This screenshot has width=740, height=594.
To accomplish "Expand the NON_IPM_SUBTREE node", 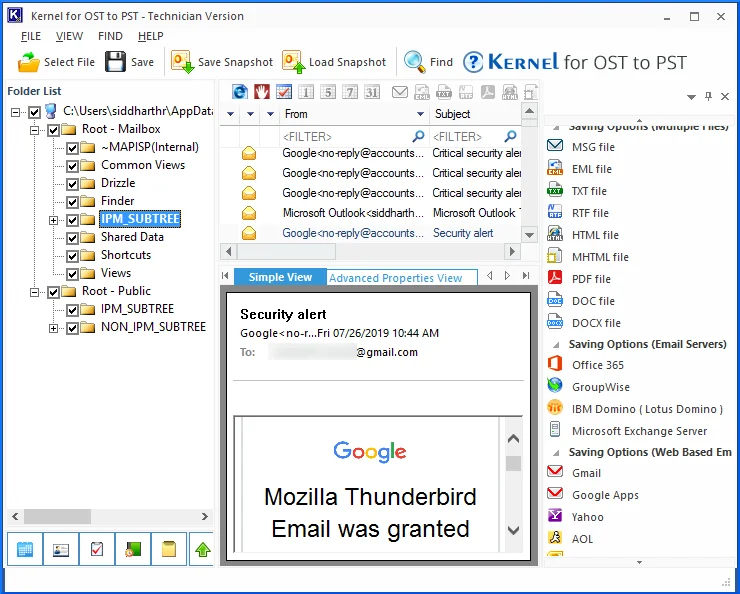I will click(x=53, y=328).
